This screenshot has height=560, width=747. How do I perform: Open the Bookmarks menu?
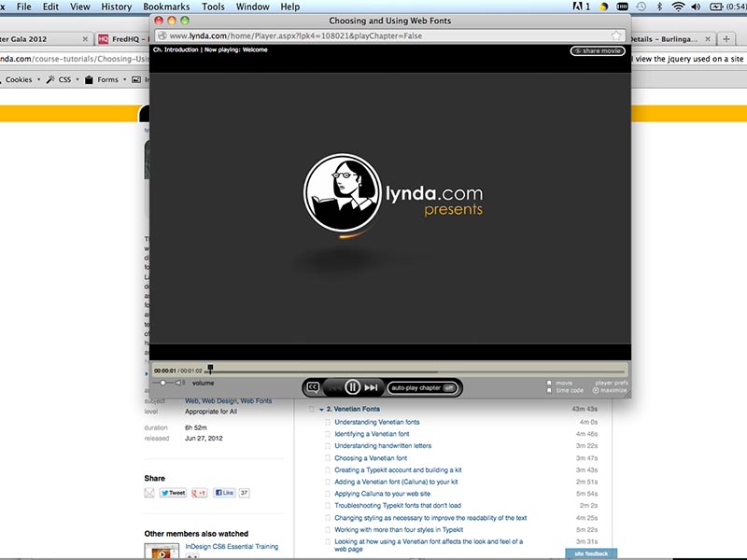pos(166,7)
